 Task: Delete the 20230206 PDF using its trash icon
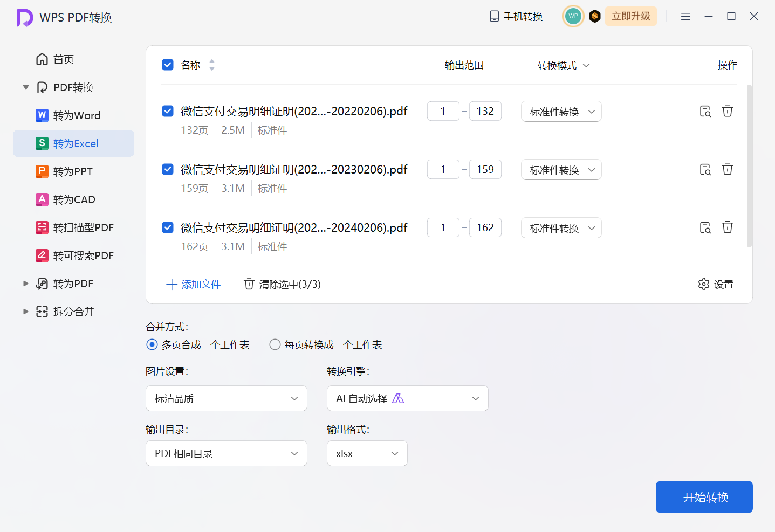728,169
